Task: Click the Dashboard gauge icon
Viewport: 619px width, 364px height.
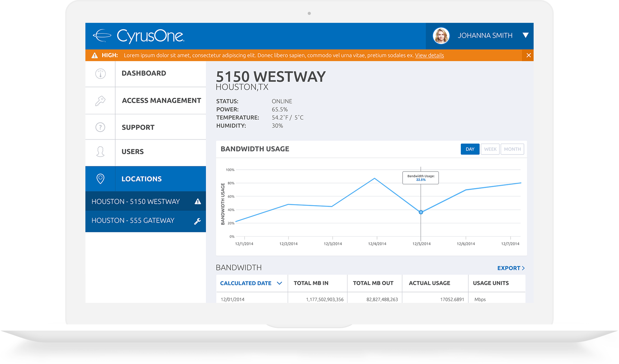Action: pos(100,74)
